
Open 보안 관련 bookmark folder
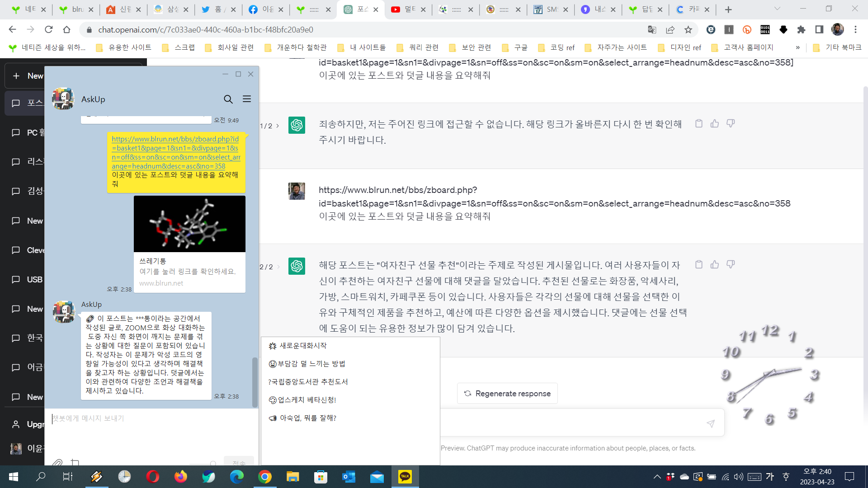point(470,47)
